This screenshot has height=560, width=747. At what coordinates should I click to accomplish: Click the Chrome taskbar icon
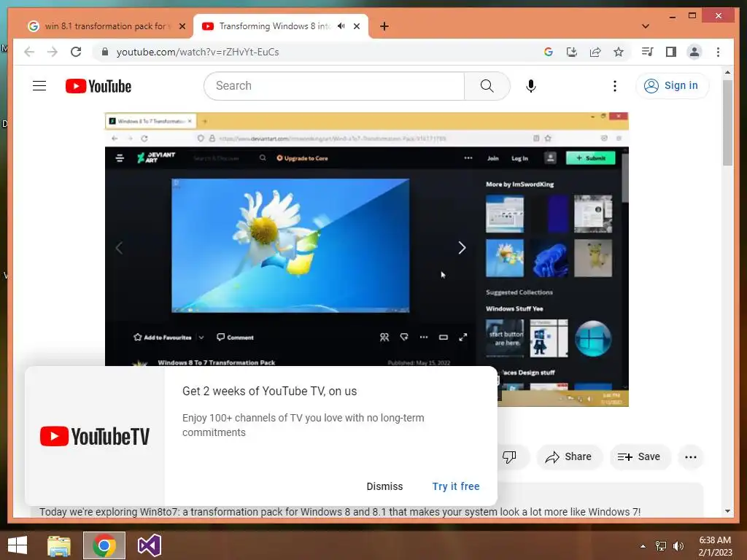click(x=104, y=545)
